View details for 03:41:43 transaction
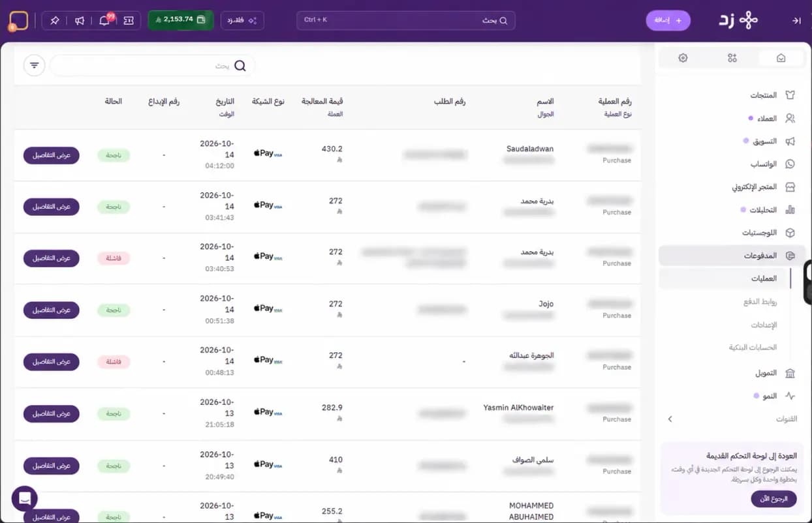The width and height of the screenshot is (812, 523). pos(52,207)
